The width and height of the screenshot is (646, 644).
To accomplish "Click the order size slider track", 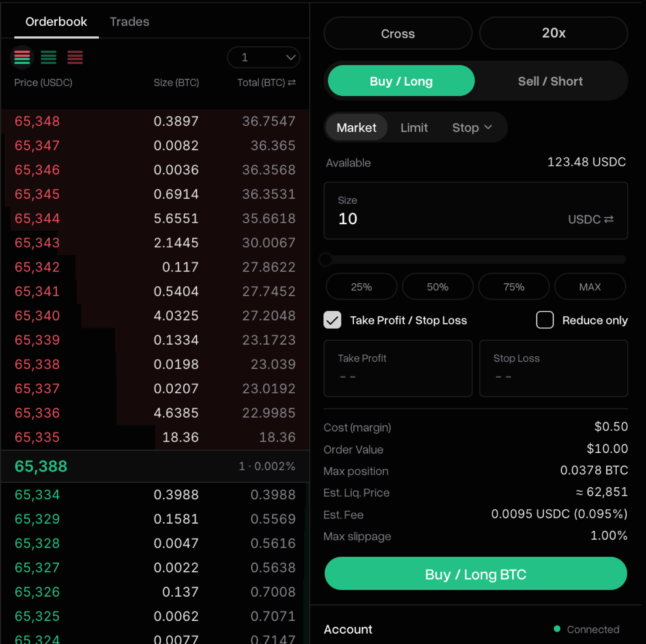I will tap(476, 259).
